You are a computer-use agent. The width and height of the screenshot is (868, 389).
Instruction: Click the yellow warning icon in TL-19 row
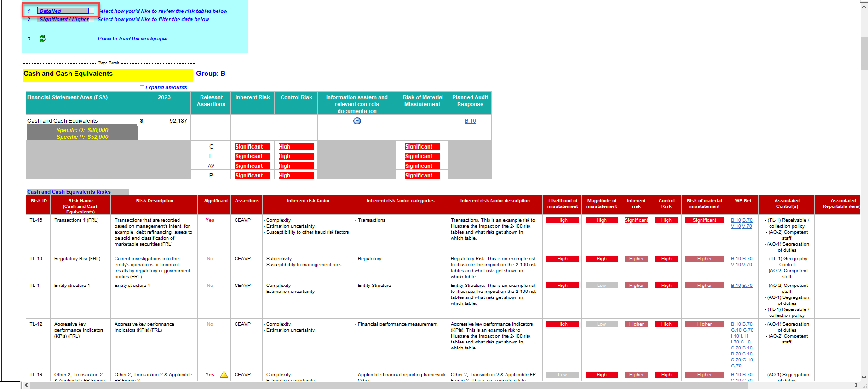pos(224,374)
